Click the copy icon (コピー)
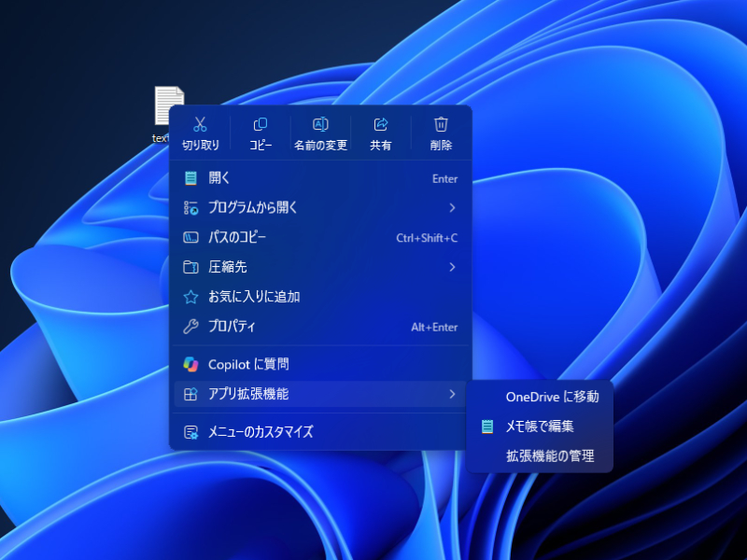This screenshot has height=560, width=747. click(x=261, y=124)
